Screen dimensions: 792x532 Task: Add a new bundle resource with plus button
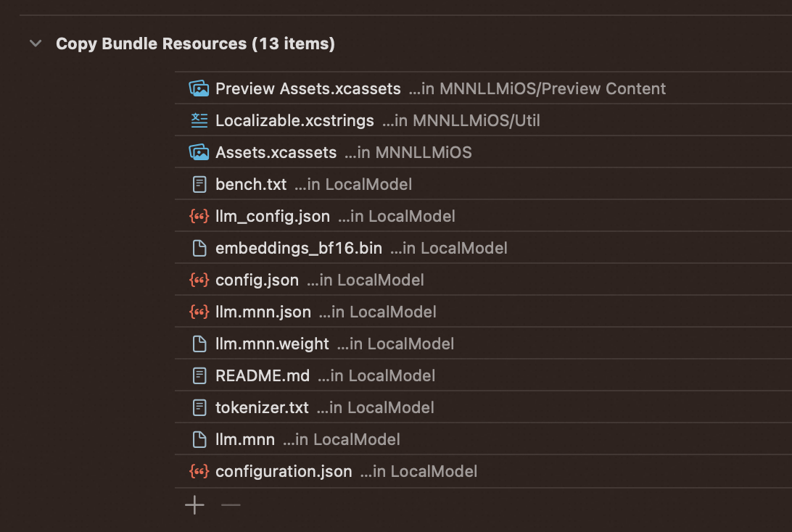coord(194,505)
